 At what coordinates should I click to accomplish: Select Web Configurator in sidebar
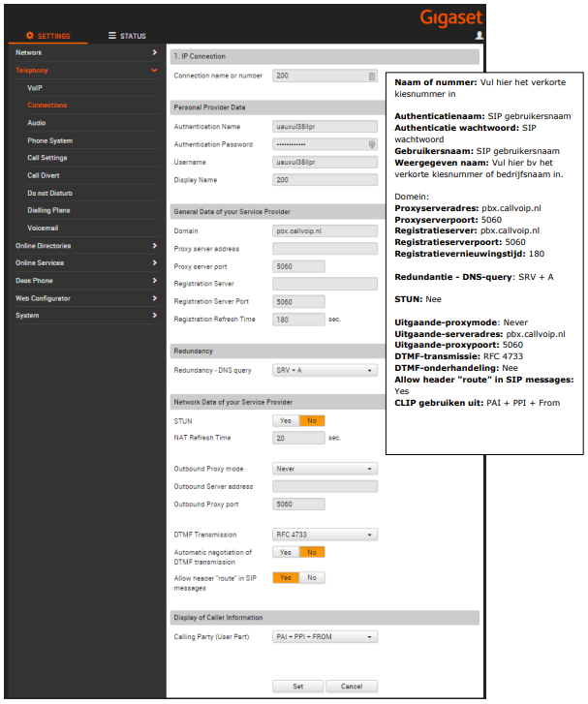click(x=43, y=298)
